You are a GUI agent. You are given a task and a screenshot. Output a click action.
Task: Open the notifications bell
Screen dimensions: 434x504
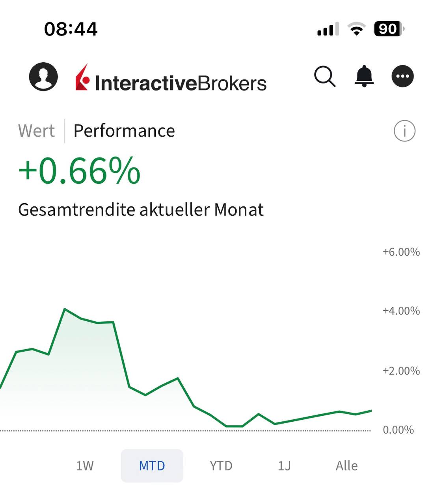click(x=364, y=76)
